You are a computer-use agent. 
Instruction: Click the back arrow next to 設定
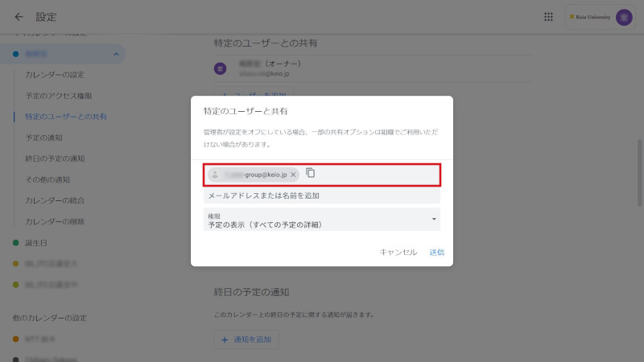pyautogui.click(x=19, y=17)
